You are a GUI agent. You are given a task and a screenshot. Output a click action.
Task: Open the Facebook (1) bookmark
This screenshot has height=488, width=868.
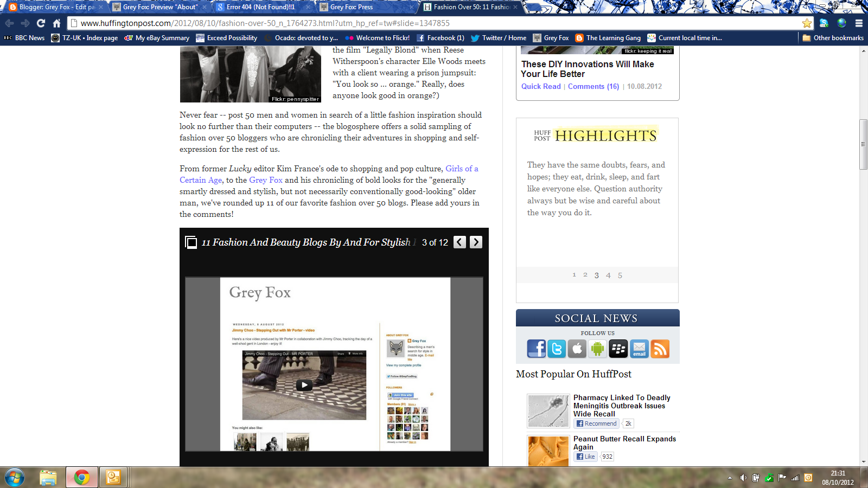tap(440, 38)
